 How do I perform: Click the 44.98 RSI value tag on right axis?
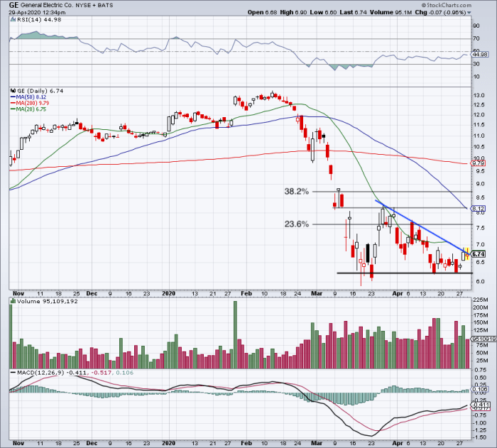click(479, 55)
